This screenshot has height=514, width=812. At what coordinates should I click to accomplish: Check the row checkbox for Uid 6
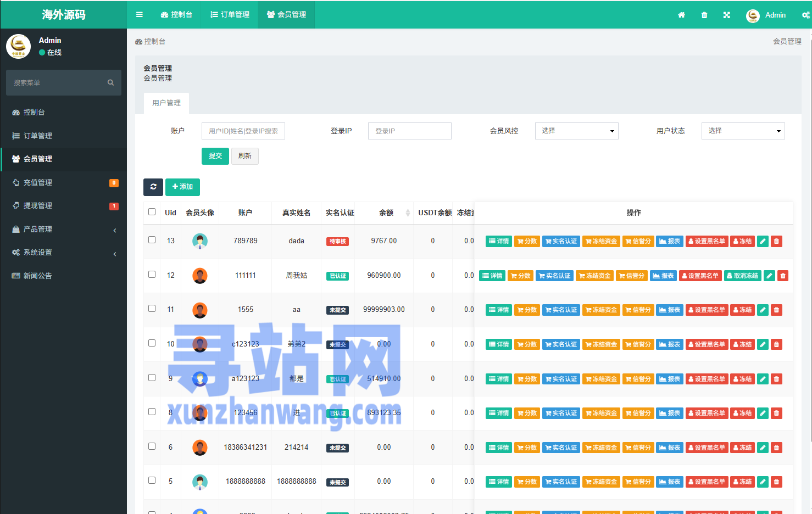point(152,446)
